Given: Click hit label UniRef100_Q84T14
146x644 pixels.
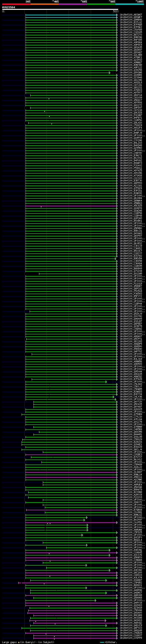Looking at the screenshot, I should click(131, 95).
